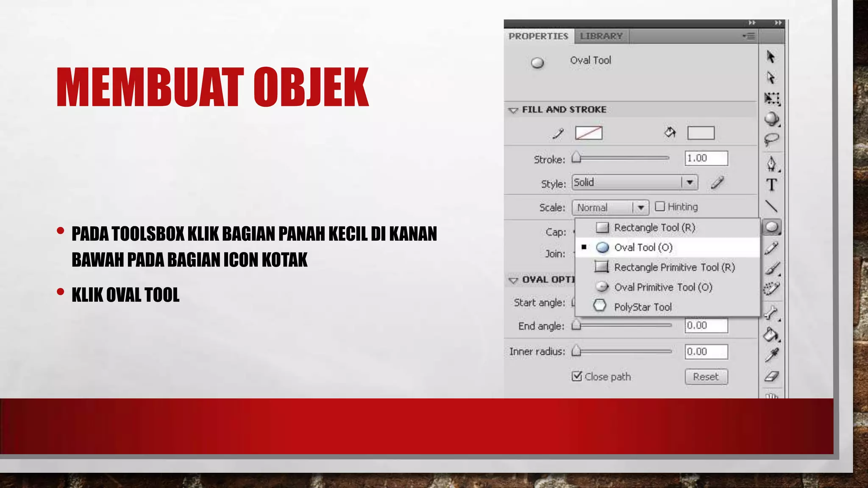Select the Lasso tool
The image size is (868, 488).
tap(772, 140)
